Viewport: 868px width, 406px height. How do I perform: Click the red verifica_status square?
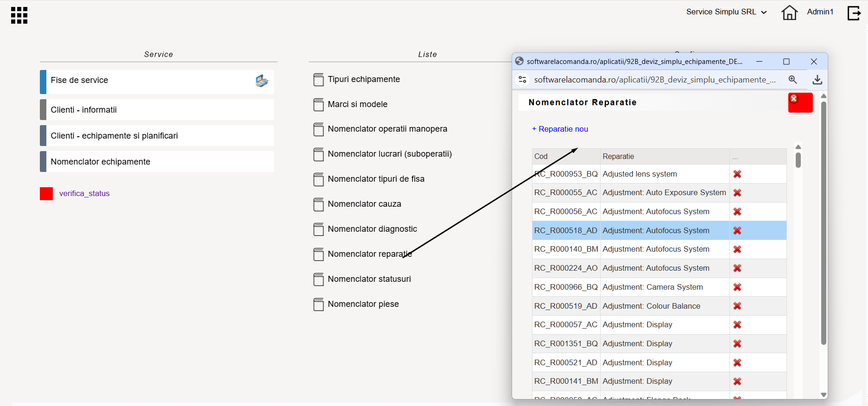[46, 194]
